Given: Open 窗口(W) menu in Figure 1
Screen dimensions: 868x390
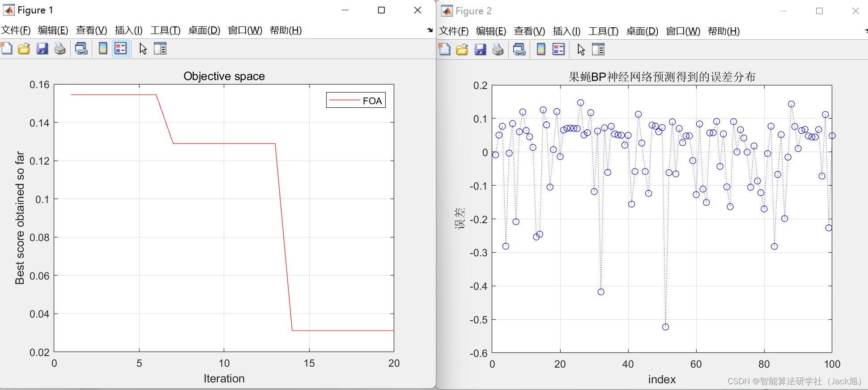Looking at the screenshot, I should [x=245, y=30].
